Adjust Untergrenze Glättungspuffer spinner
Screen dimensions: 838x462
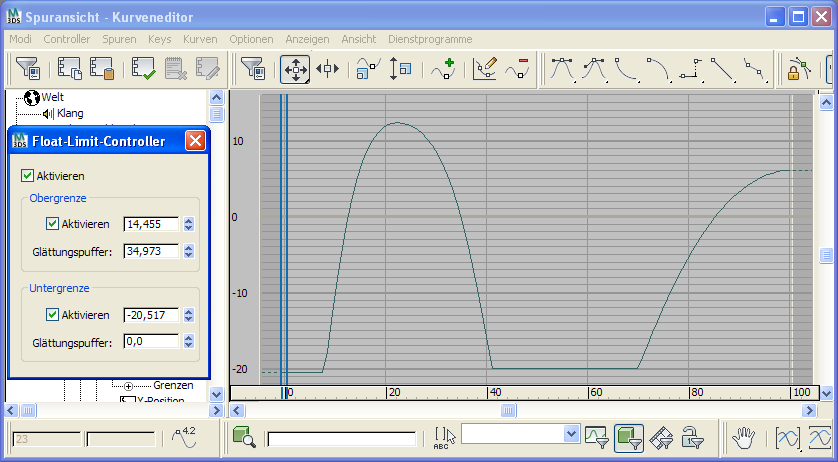coord(189,341)
